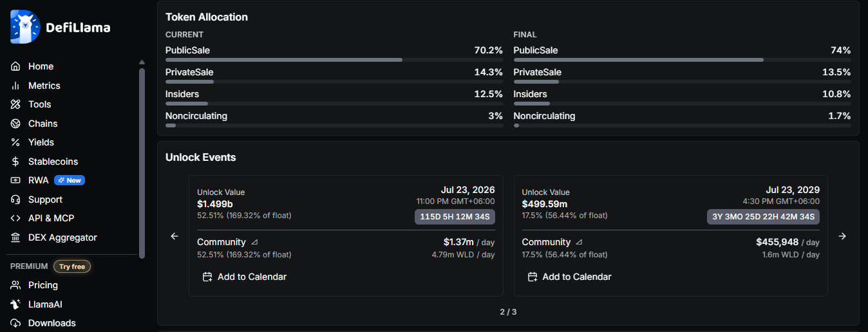Image resolution: width=868 pixels, height=332 pixels.
Task: Open the RWA menu item
Action: tap(39, 180)
